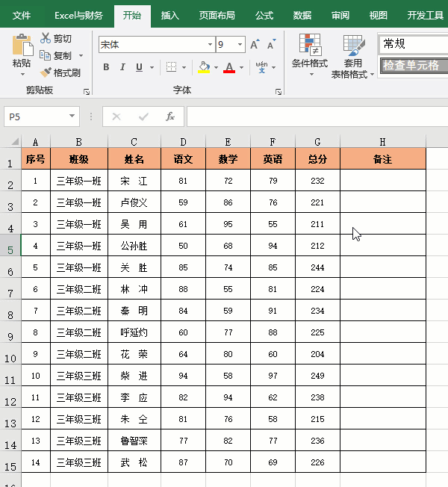The width and height of the screenshot is (448, 487).
Task: Click the formula bar cancel X
Action: pyautogui.click(x=116, y=117)
